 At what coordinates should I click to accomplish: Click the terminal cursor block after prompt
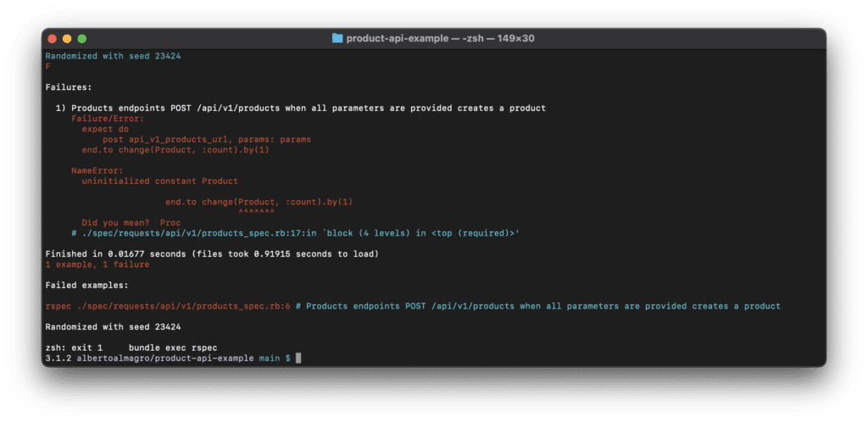pos(298,358)
